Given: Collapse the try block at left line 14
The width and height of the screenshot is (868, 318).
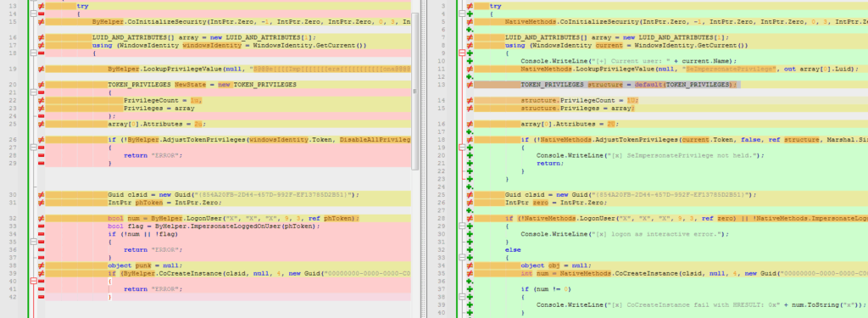Looking at the screenshot, I should click(33, 14).
